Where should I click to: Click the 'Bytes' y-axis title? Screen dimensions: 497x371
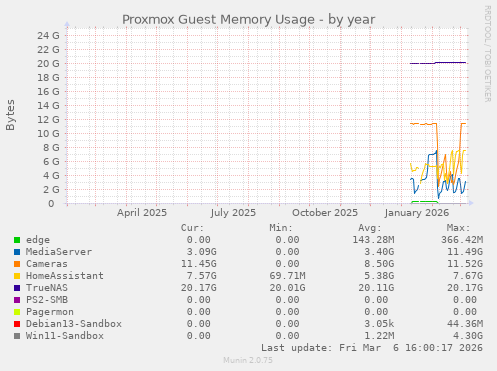pos(10,115)
